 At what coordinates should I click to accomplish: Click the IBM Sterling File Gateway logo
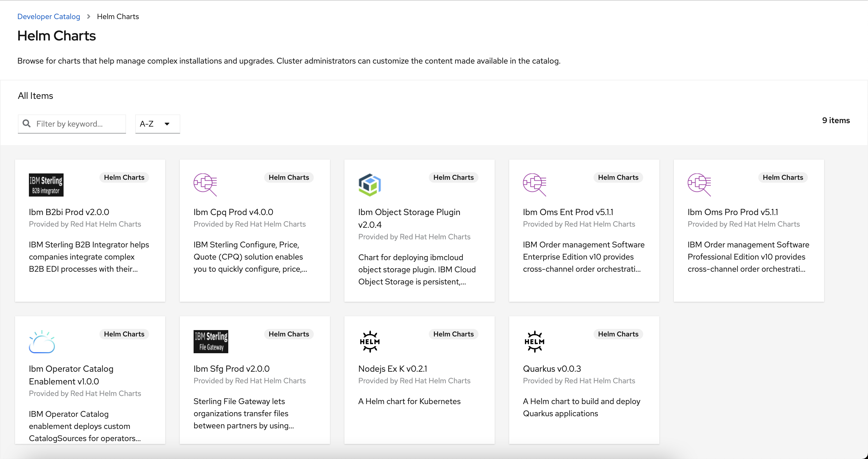pyautogui.click(x=211, y=341)
